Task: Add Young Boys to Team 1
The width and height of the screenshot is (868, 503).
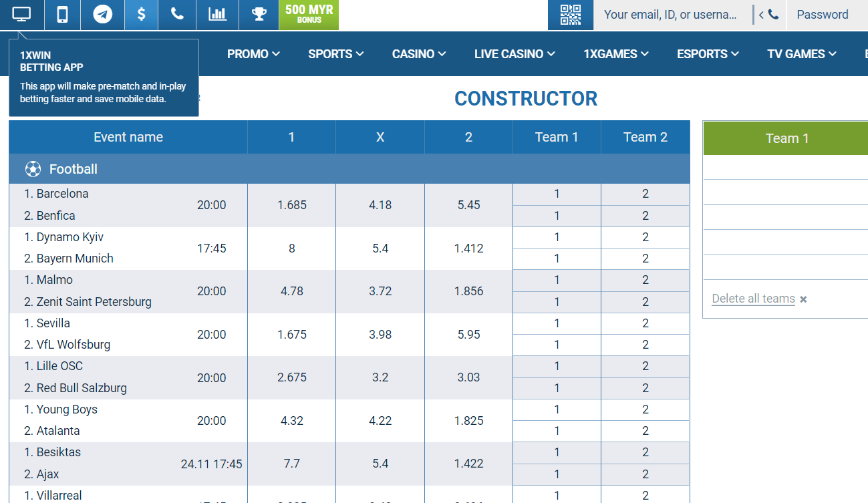Action: [x=557, y=409]
